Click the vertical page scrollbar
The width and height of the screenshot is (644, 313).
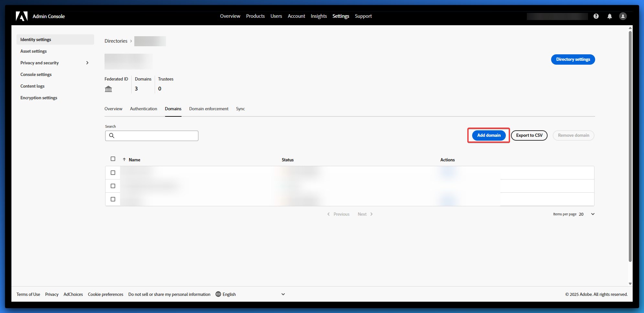tap(630, 146)
